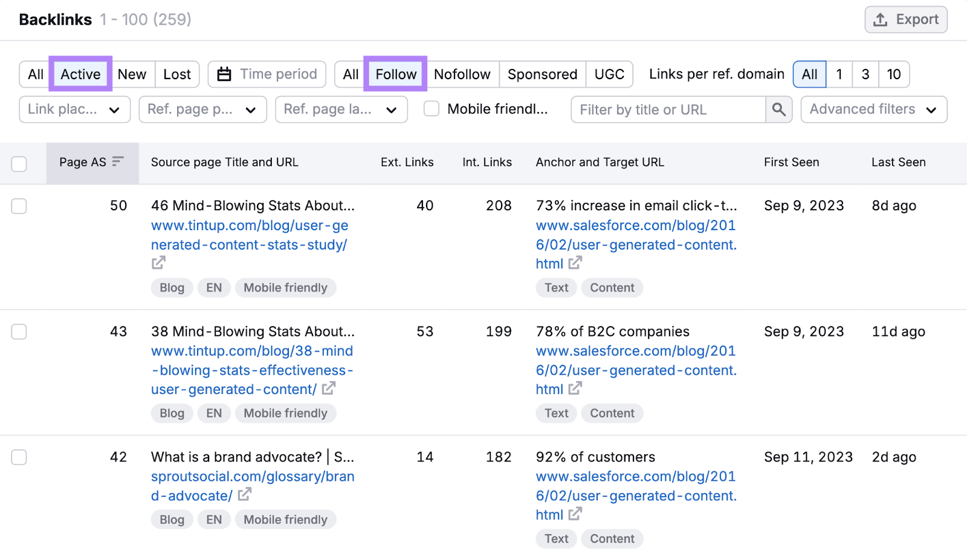Image resolution: width=967 pixels, height=560 pixels.
Task: Click the Filter by title or URL field
Action: coord(665,109)
